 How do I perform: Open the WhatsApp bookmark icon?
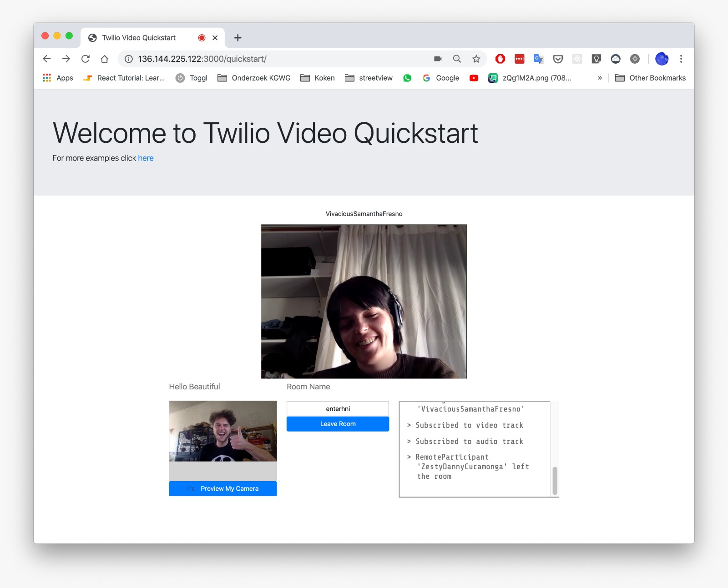pyautogui.click(x=407, y=78)
